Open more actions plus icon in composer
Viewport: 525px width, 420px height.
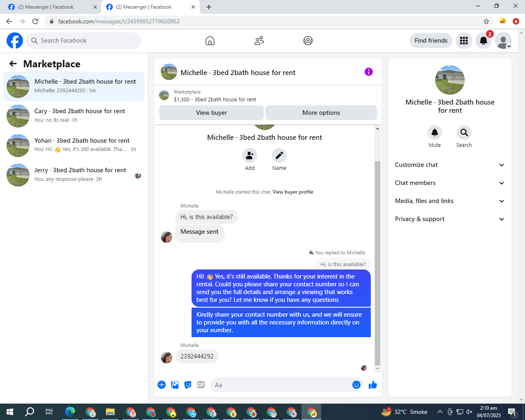click(162, 385)
